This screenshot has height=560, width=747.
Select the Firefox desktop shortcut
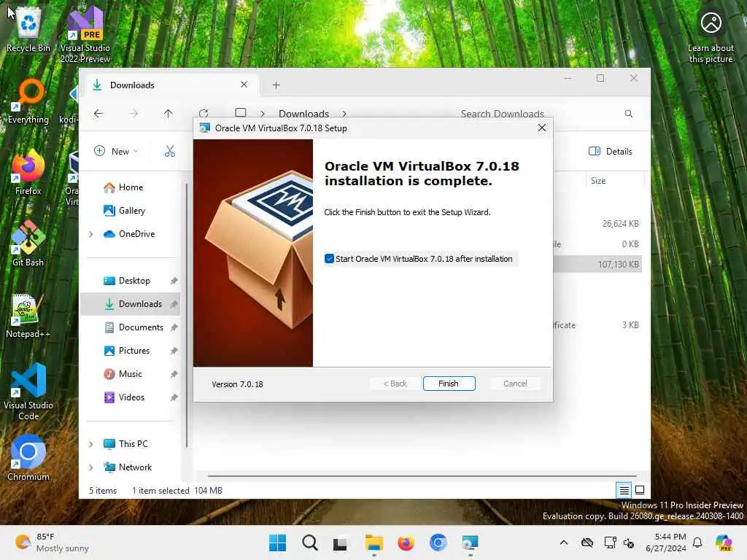[28, 173]
